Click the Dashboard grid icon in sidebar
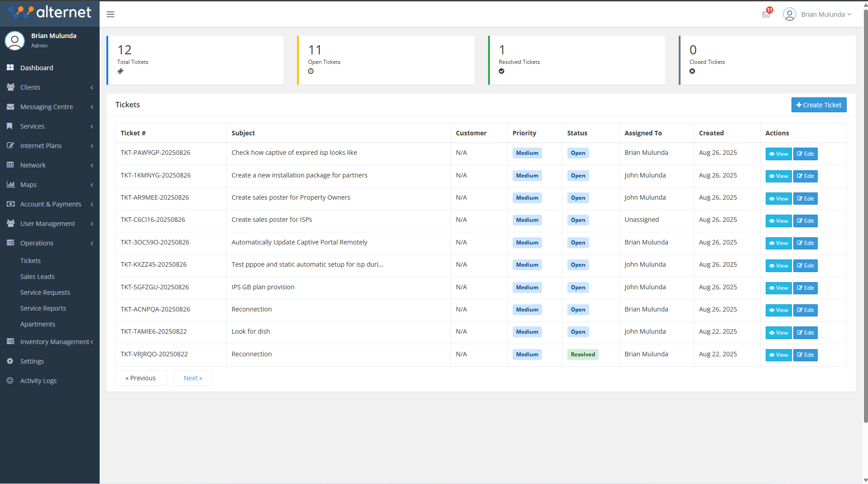Viewport: 868px width, 484px height. point(10,67)
